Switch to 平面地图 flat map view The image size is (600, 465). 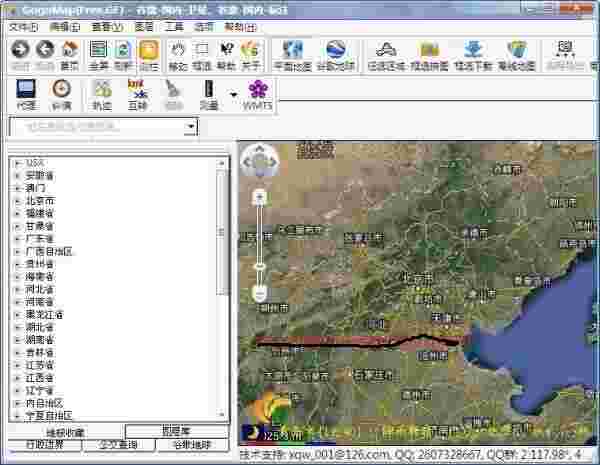293,51
